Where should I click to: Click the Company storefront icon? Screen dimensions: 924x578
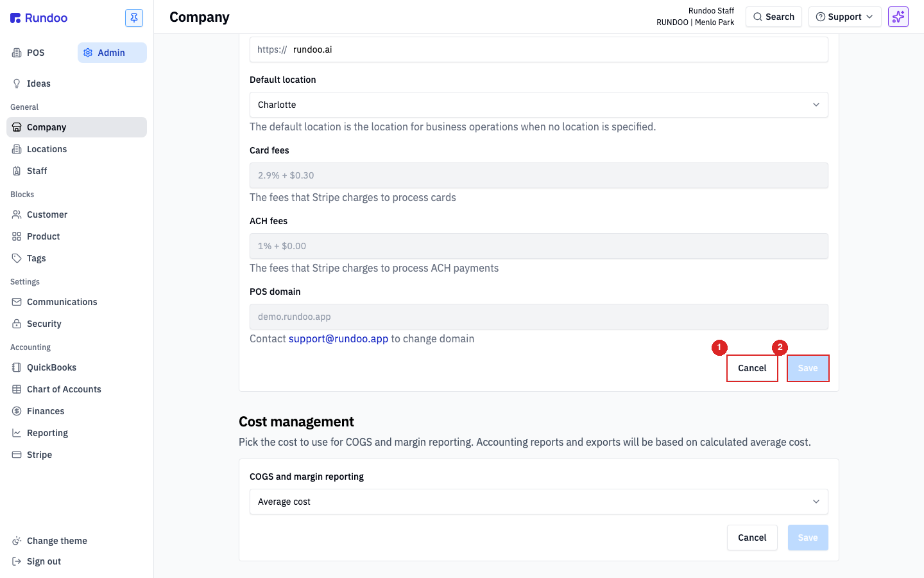(x=17, y=127)
